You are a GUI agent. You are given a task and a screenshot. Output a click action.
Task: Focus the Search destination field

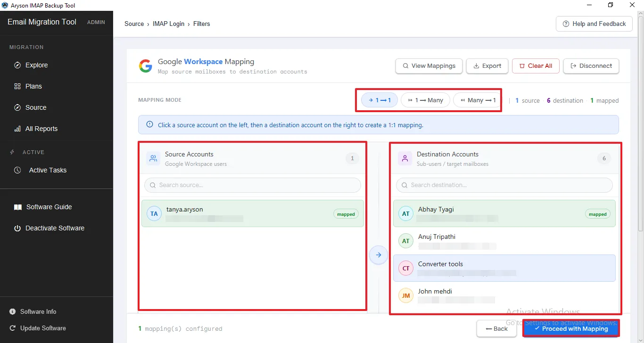point(504,185)
